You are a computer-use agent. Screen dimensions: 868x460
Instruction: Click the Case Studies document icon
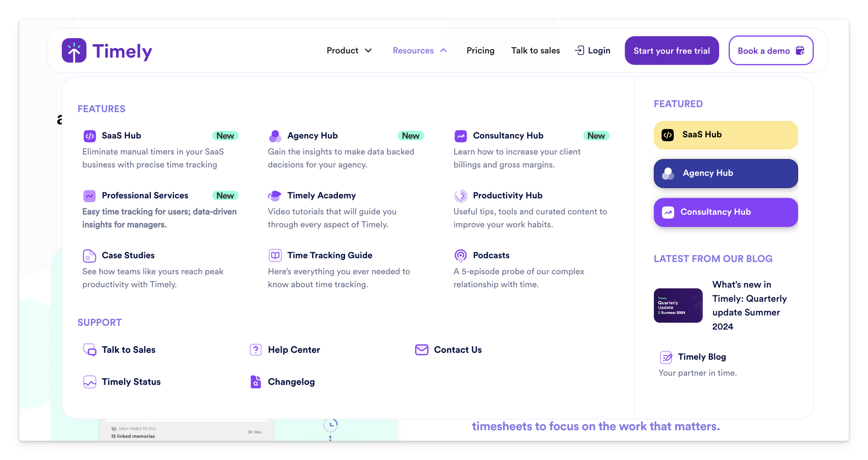(89, 256)
